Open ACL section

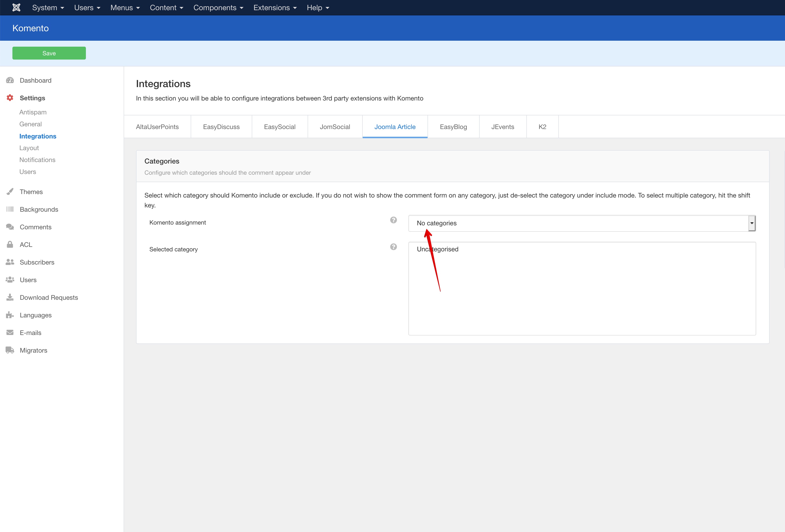tap(26, 244)
